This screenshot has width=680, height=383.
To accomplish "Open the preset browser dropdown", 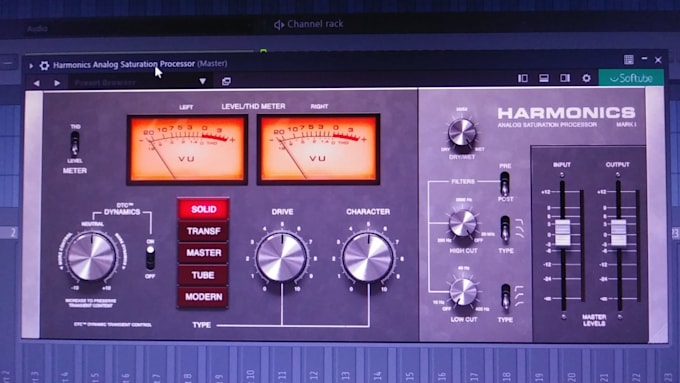I will (203, 82).
